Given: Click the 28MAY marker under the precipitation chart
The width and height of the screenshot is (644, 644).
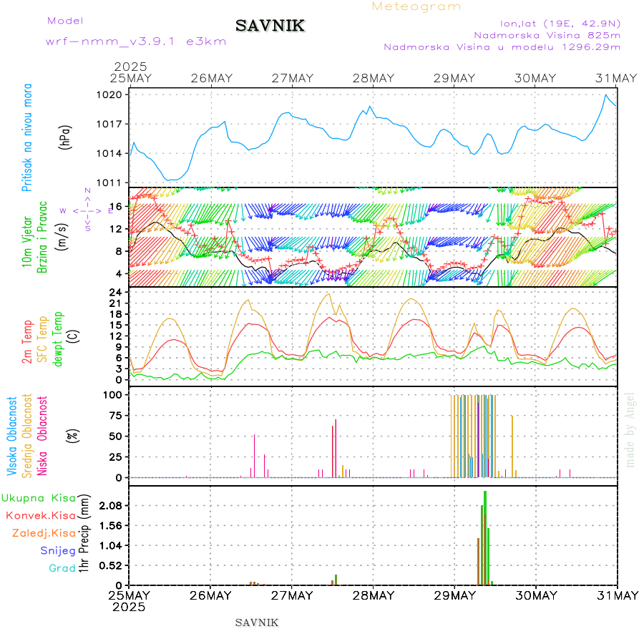Looking at the screenshot, I should click(x=373, y=595).
